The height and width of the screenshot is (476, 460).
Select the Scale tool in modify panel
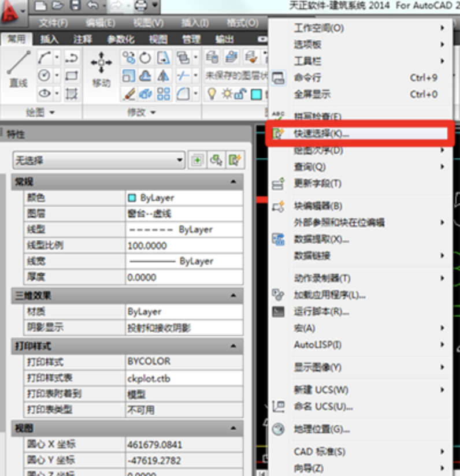[128, 76]
